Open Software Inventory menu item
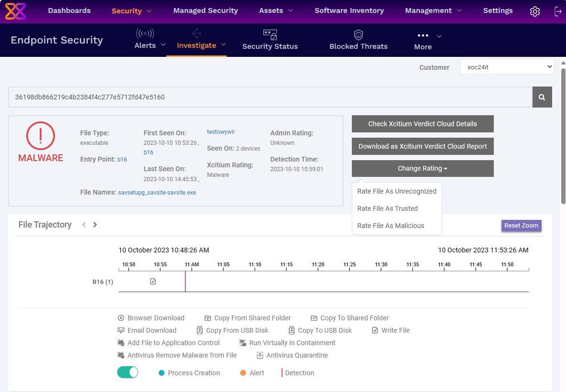Screen dimensions: 566x392 click(349, 11)
